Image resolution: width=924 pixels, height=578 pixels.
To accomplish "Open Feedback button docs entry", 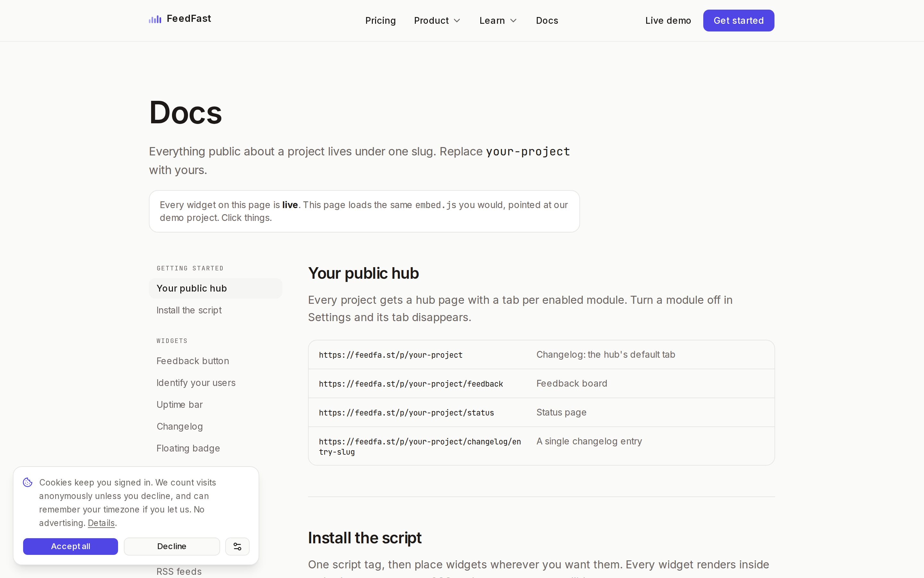I will (x=193, y=361).
